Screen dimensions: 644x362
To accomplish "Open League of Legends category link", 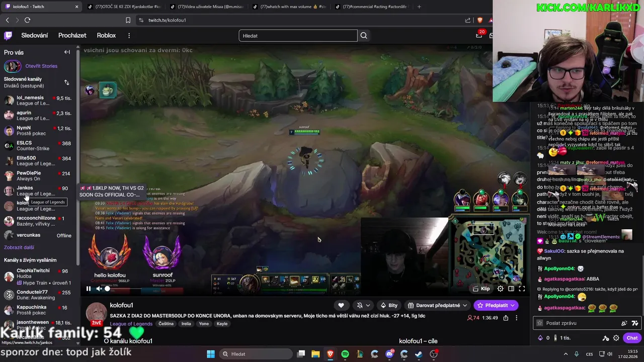I will coord(131,324).
